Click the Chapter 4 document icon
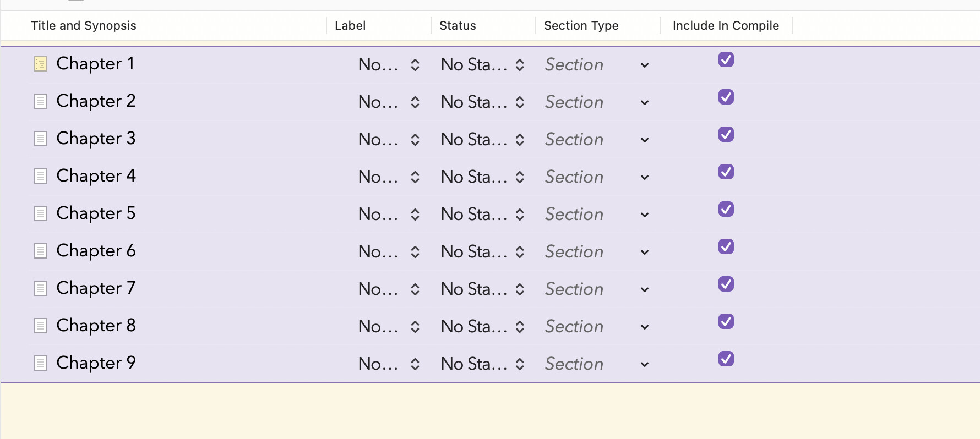The width and height of the screenshot is (980, 439). point(41,177)
